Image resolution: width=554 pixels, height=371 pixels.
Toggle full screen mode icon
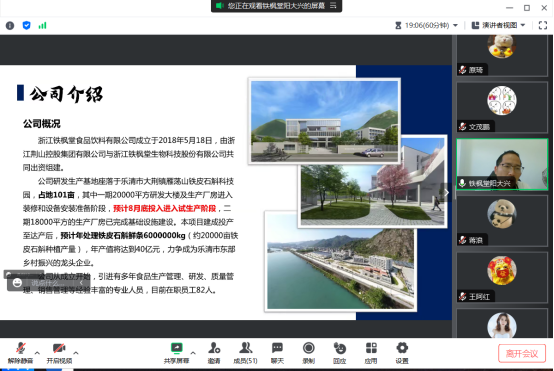tap(543, 25)
